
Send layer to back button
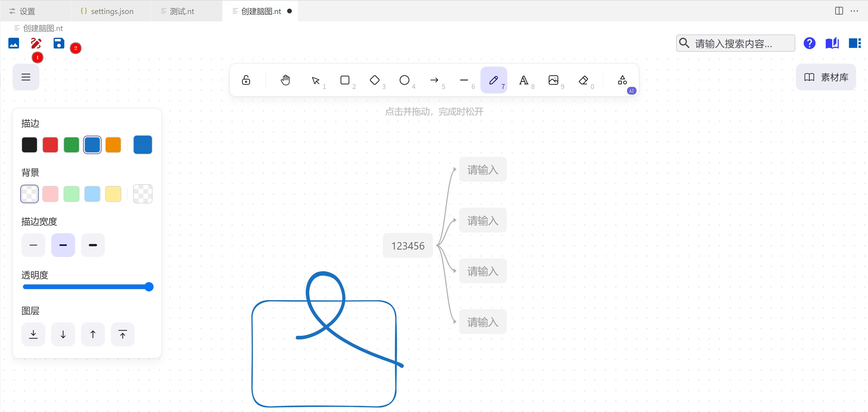pyautogui.click(x=33, y=334)
